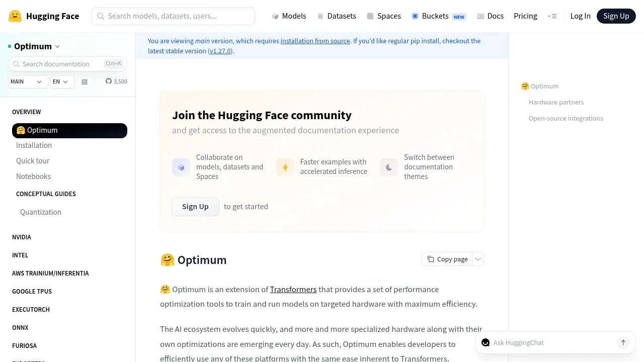The height and width of the screenshot is (362, 644).
Task: Click the Log In link
Action: (x=580, y=16)
